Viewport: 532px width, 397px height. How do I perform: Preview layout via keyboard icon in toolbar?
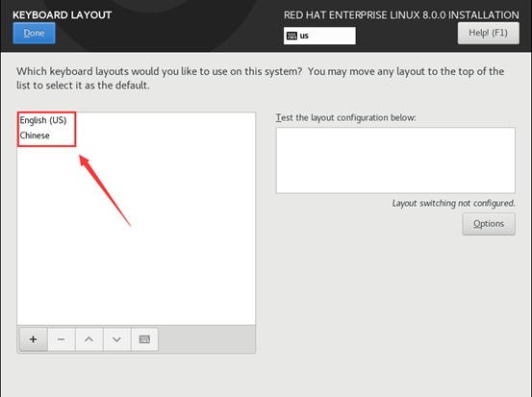coord(144,339)
